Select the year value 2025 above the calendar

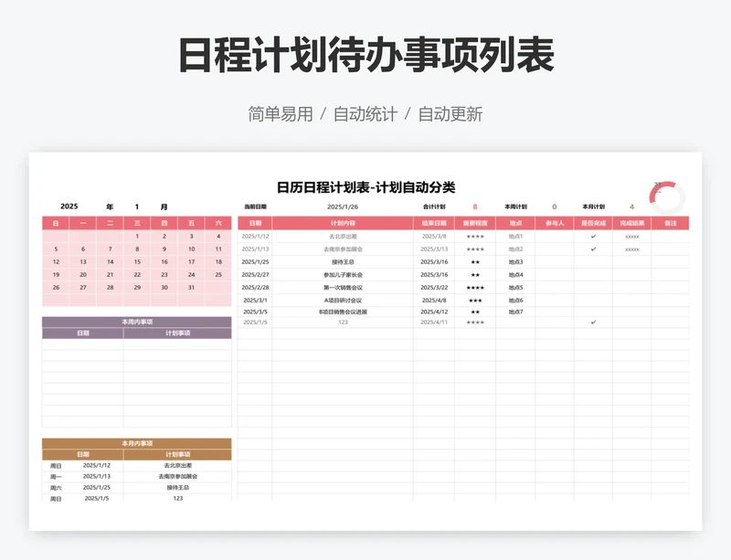tap(69, 206)
